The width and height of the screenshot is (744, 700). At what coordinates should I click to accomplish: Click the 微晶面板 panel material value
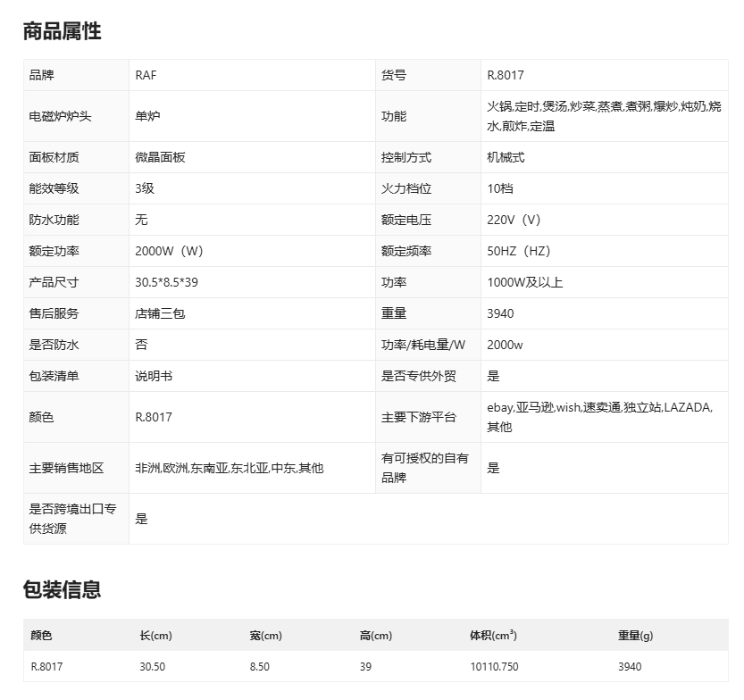click(x=160, y=157)
